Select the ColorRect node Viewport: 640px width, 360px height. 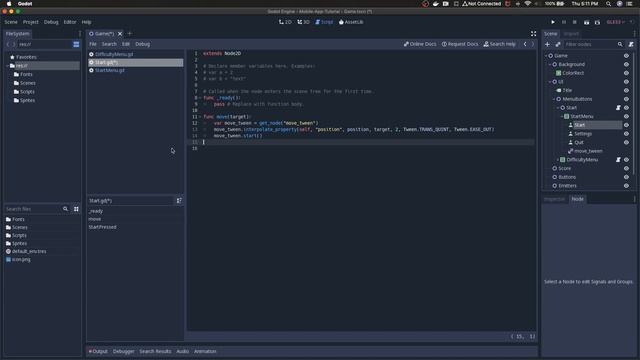point(573,73)
